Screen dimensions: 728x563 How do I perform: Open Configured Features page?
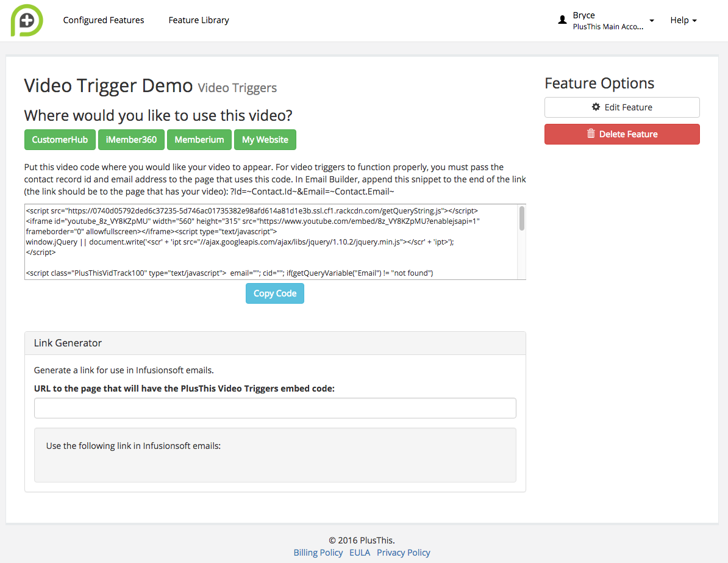pyautogui.click(x=104, y=20)
